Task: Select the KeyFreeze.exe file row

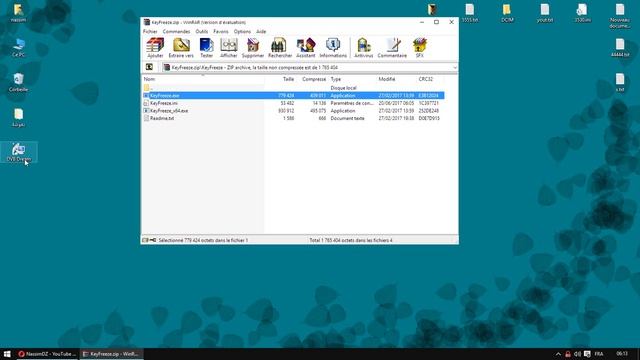Action: click(293, 96)
